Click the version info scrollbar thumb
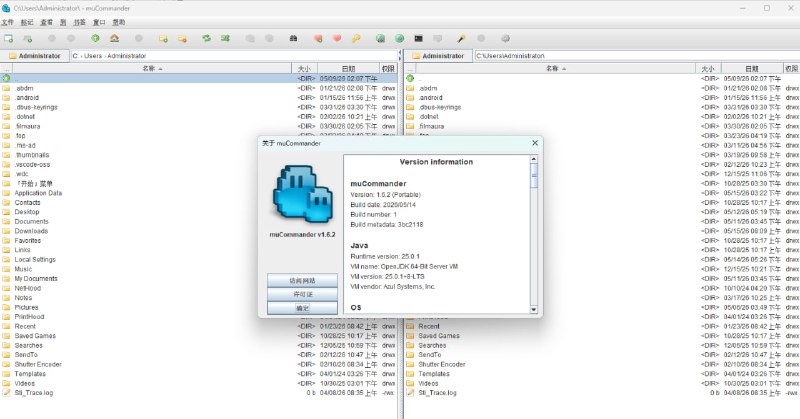This screenshot has height=419, width=800. (x=534, y=176)
